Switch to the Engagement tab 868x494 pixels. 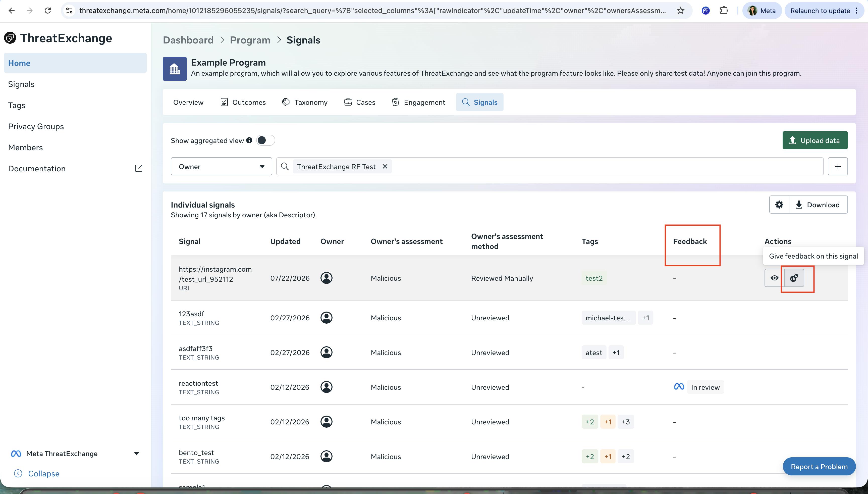coord(418,102)
